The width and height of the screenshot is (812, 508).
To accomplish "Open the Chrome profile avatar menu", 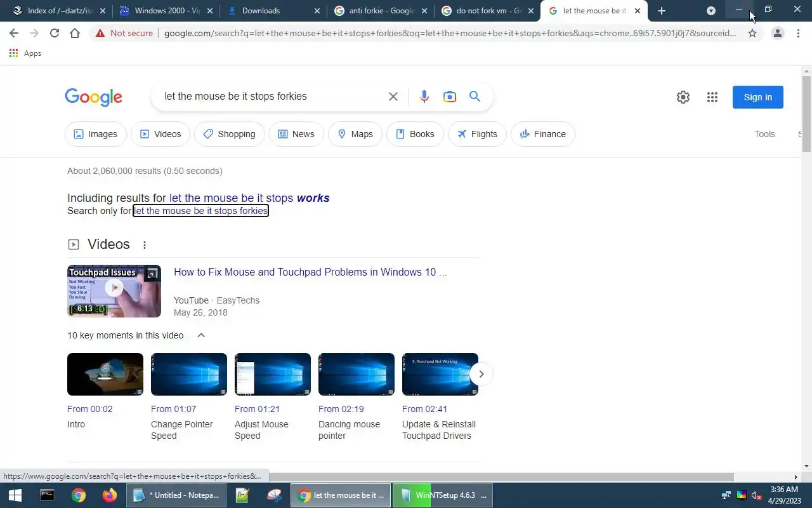I will [x=777, y=33].
